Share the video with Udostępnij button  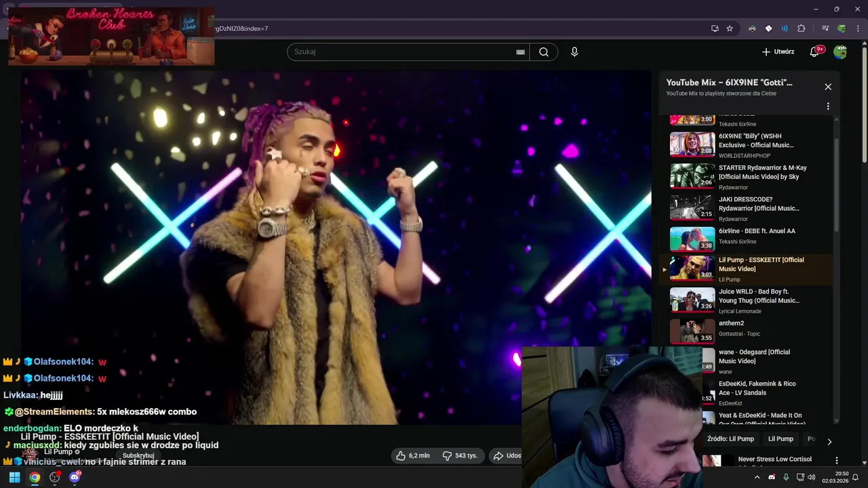point(505,455)
